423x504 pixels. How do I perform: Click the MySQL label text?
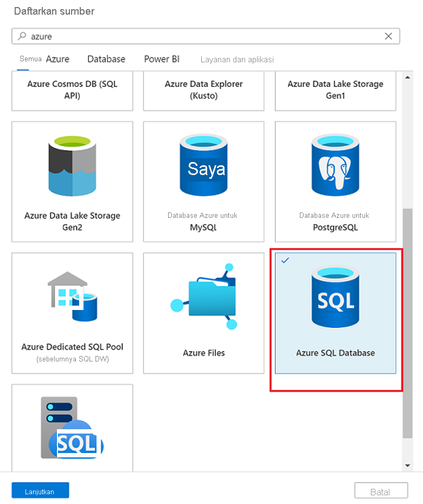coord(203,228)
